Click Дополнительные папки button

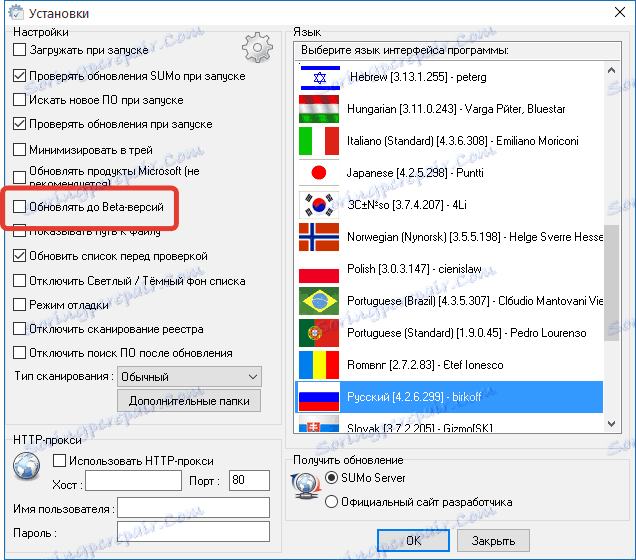[189, 401]
